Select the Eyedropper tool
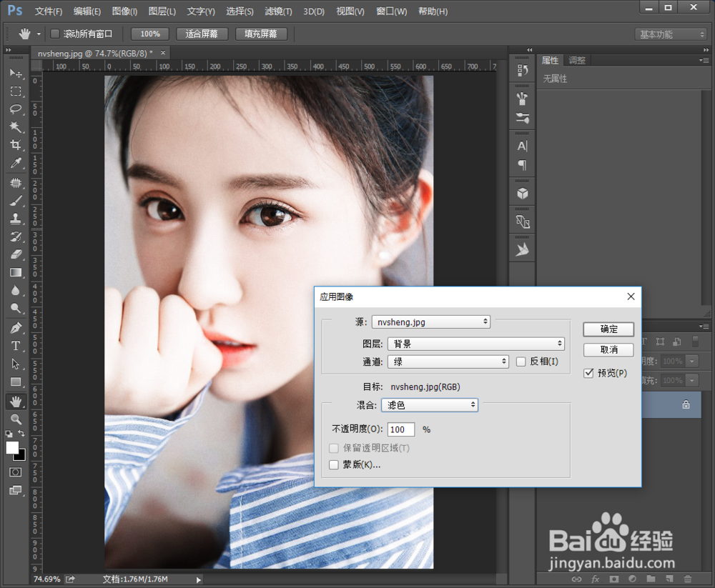 pyautogui.click(x=16, y=163)
